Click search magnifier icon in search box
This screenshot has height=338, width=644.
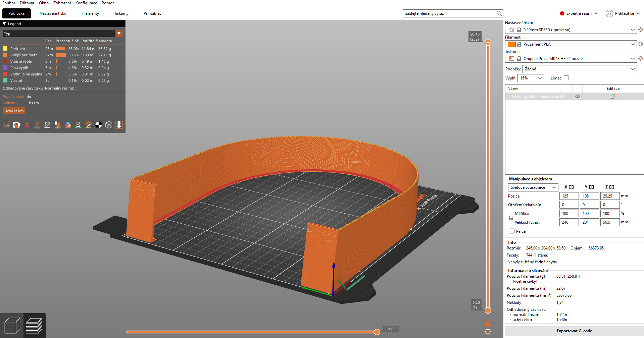pos(499,13)
